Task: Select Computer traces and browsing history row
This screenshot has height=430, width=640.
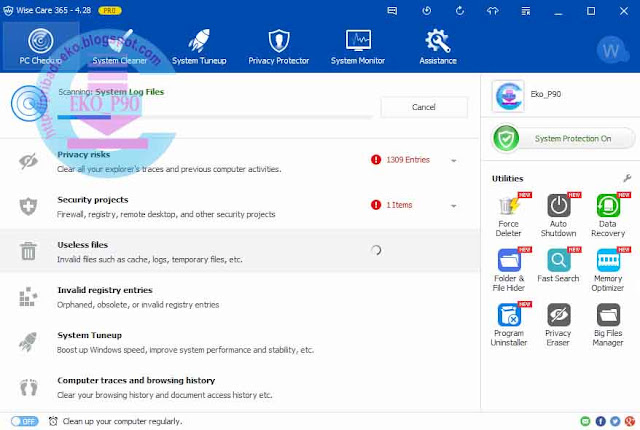Action: point(240,387)
